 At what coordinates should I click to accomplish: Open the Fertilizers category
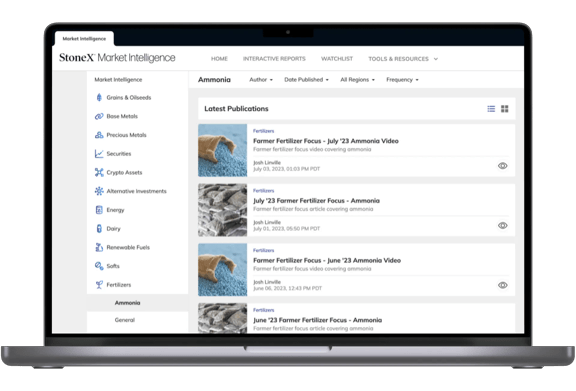pos(119,285)
